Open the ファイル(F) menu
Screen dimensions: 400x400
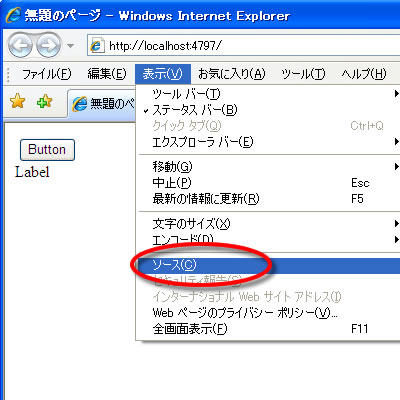click(47, 74)
